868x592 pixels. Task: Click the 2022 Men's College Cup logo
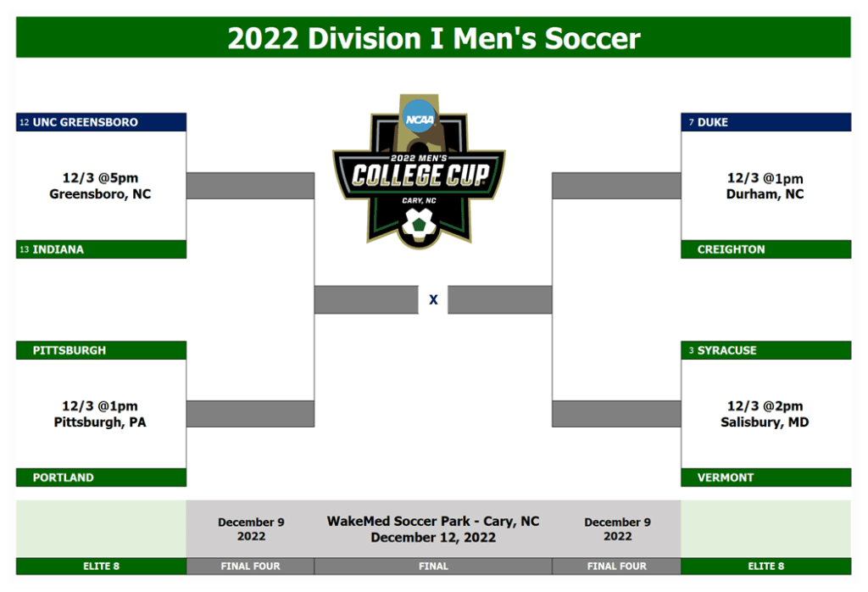click(x=419, y=171)
